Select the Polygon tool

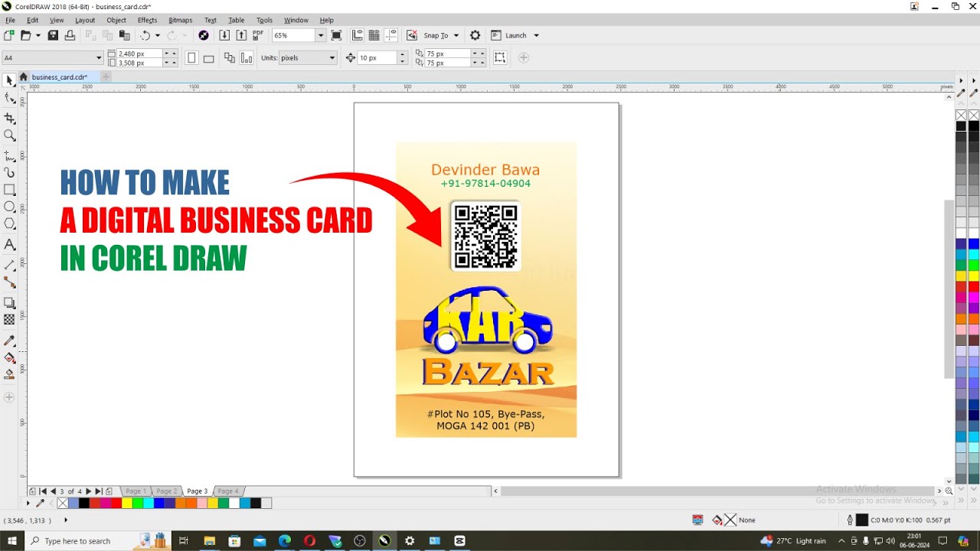[9, 224]
